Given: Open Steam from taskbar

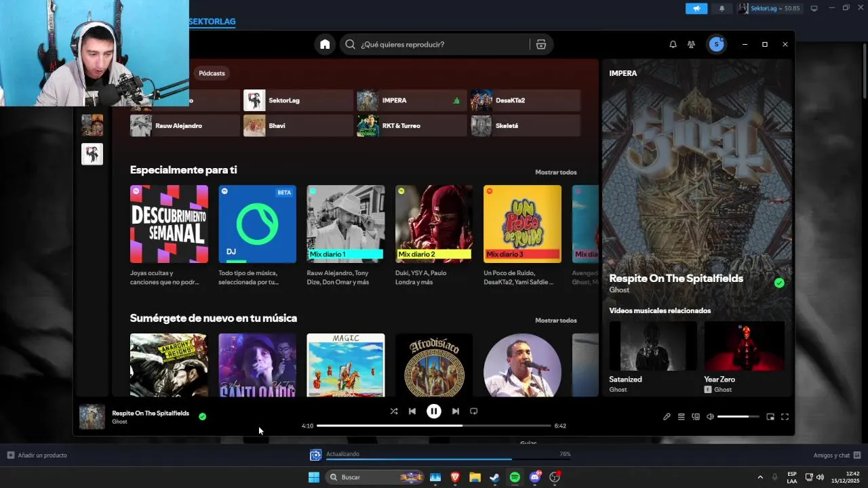Looking at the screenshot, I should point(495,477).
